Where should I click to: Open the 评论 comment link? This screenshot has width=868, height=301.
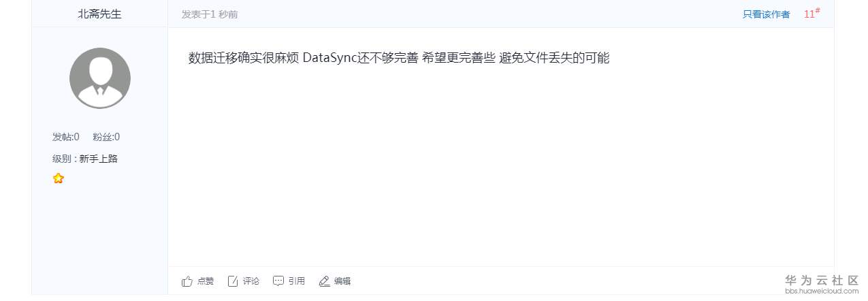[251, 281]
